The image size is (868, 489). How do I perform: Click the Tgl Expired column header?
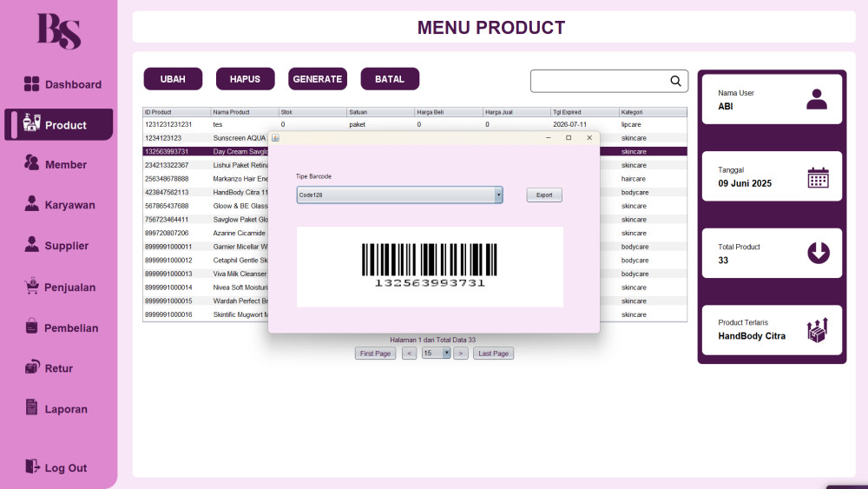pos(585,112)
